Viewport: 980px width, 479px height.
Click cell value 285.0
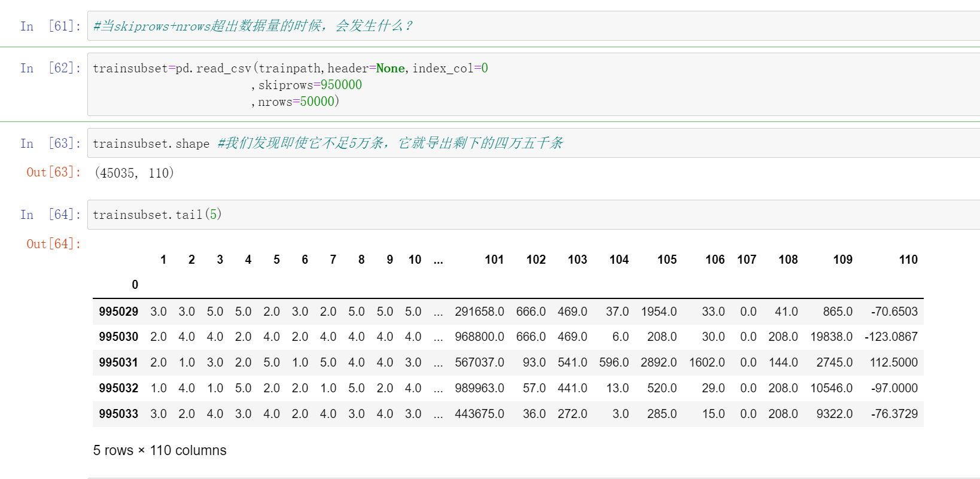point(662,414)
